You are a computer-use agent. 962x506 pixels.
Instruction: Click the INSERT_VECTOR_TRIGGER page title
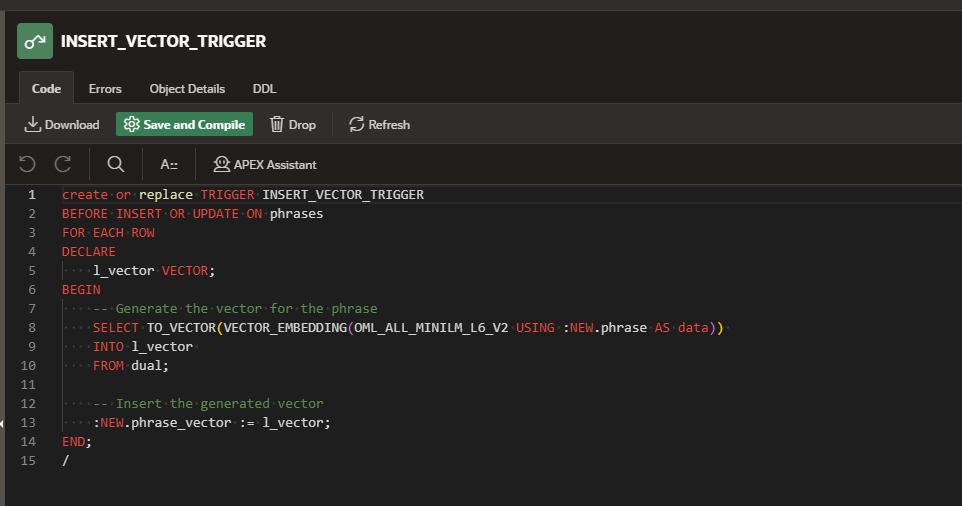point(163,41)
